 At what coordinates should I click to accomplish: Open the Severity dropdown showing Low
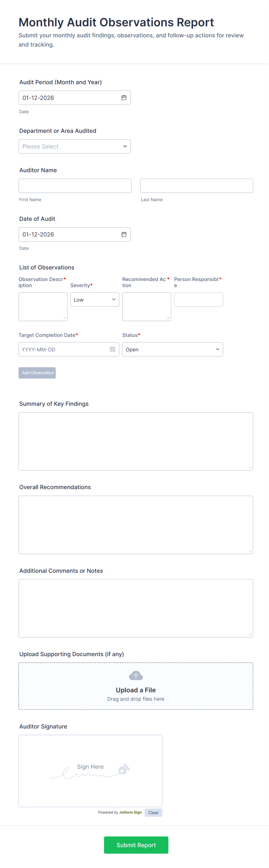[x=95, y=299]
